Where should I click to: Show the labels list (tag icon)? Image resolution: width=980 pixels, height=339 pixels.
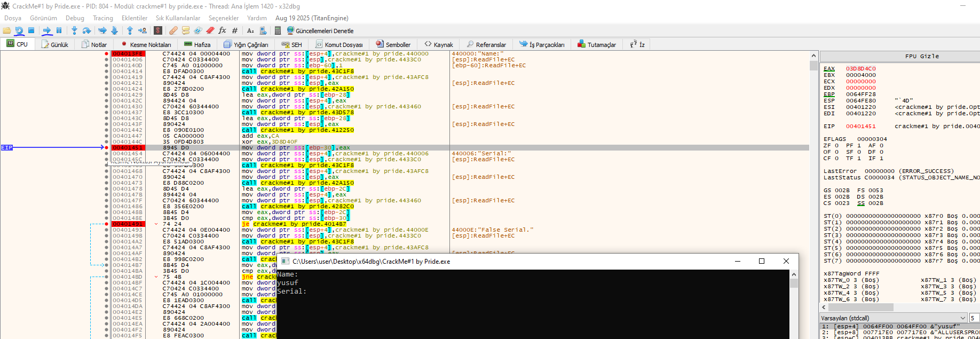(198, 31)
